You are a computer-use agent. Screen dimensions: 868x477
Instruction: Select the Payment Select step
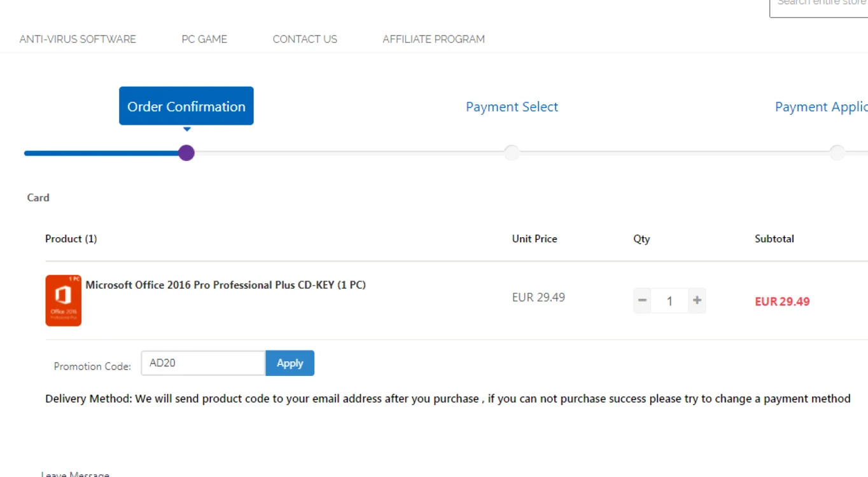pos(512,107)
